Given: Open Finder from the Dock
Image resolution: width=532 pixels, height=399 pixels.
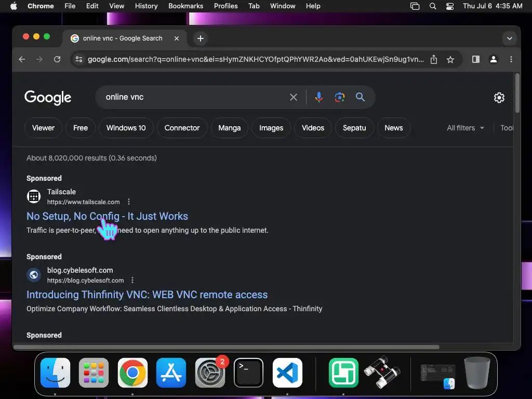Looking at the screenshot, I should (x=55, y=373).
